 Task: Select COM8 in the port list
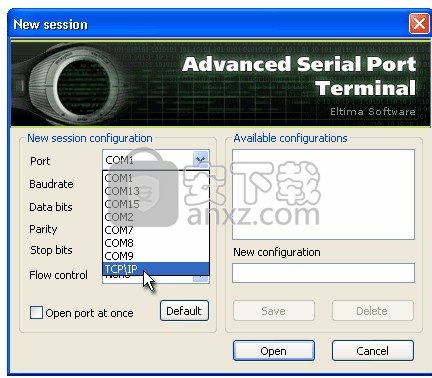[x=156, y=243]
